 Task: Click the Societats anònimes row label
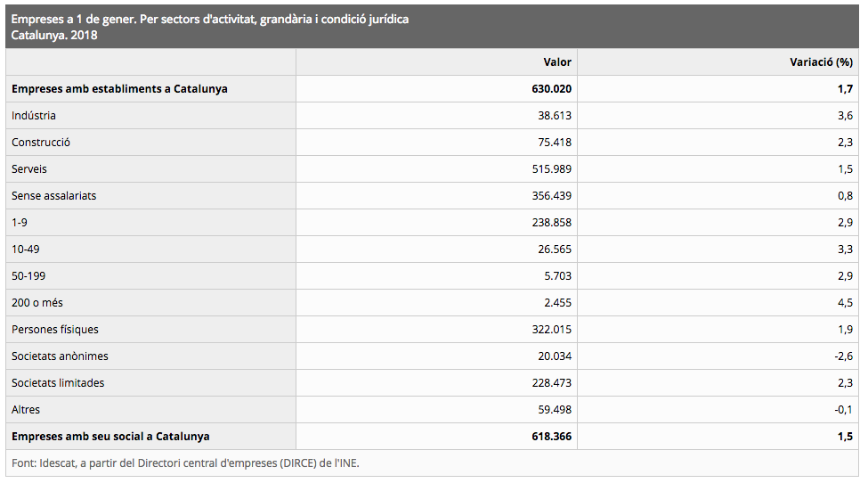coord(60,356)
